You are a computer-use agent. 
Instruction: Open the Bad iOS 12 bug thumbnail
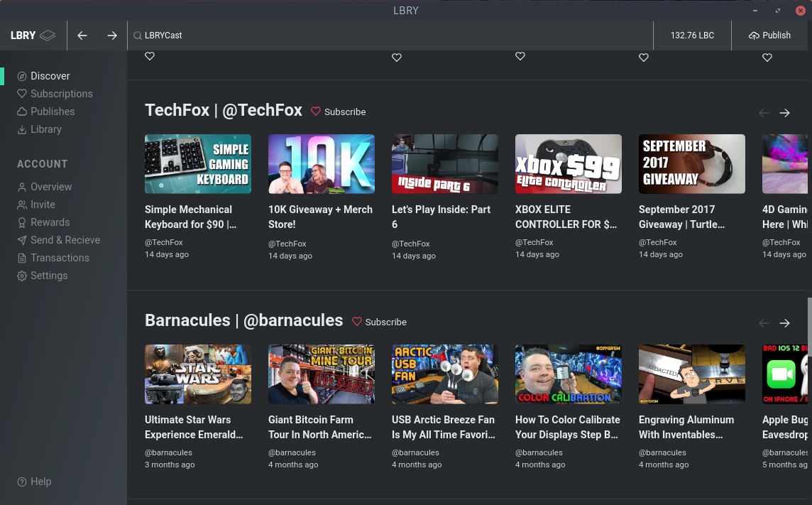click(784, 374)
